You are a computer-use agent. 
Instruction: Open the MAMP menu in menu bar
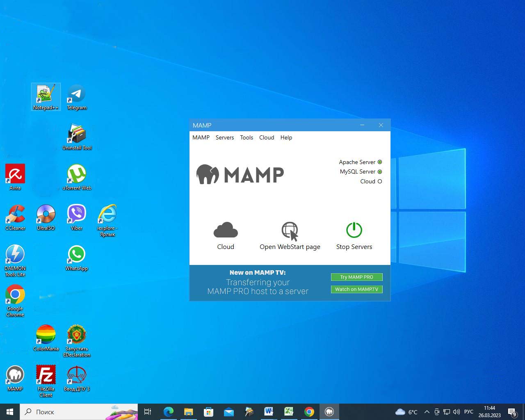click(201, 137)
